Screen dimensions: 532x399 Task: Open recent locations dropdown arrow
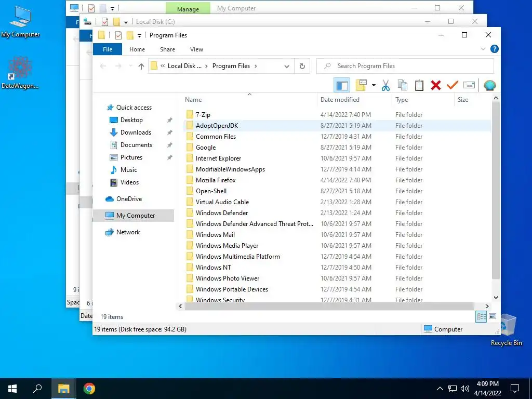(130, 66)
